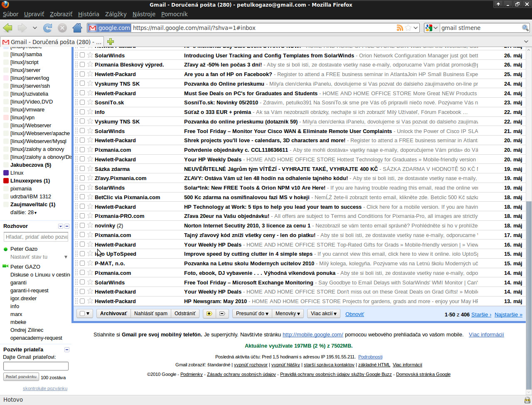Check the box for the SosniTo.sk email
This screenshot has height=405, width=532.
tap(82, 102)
